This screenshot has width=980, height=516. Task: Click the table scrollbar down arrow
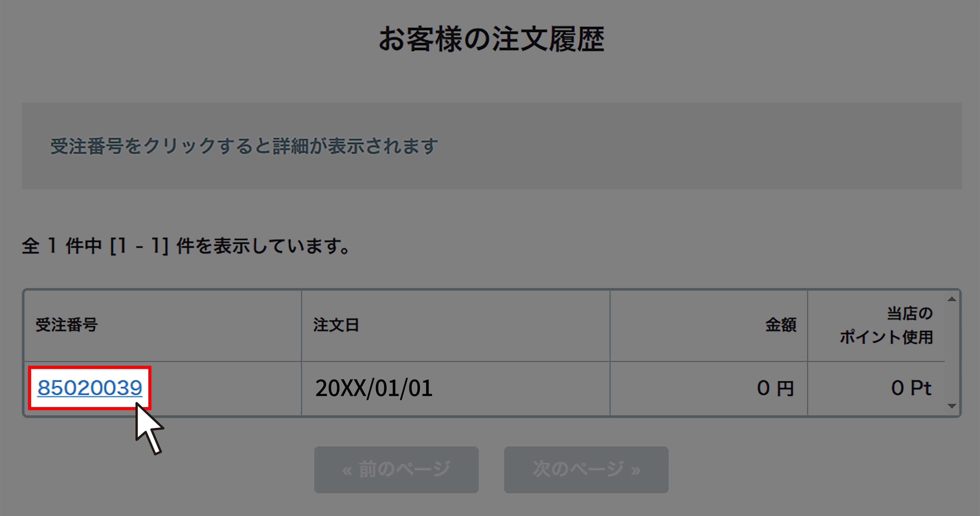pyautogui.click(x=952, y=406)
